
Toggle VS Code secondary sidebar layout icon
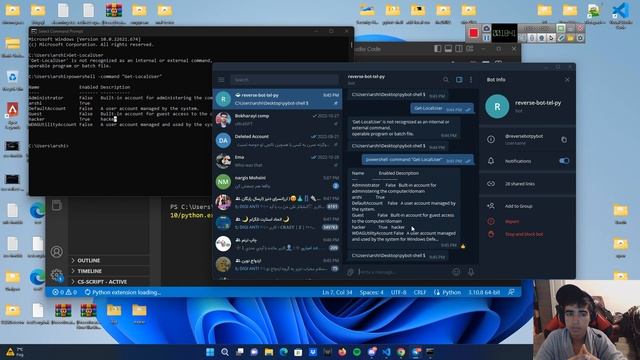tap(459, 49)
